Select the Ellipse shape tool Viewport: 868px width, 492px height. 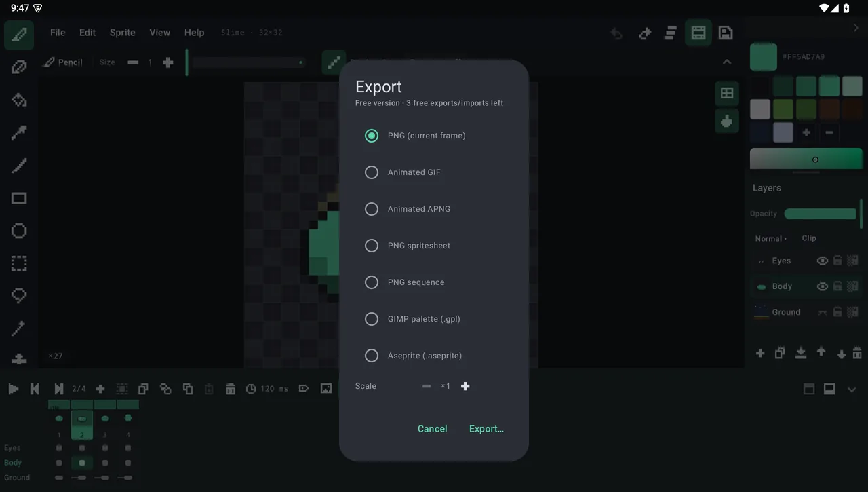pyautogui.click(x=19, y=231)
